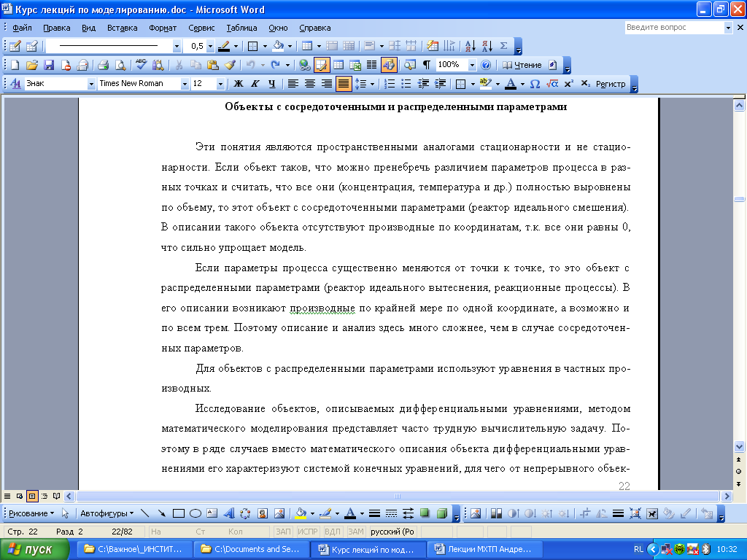Save the document with the floppy disk icon

49,65
